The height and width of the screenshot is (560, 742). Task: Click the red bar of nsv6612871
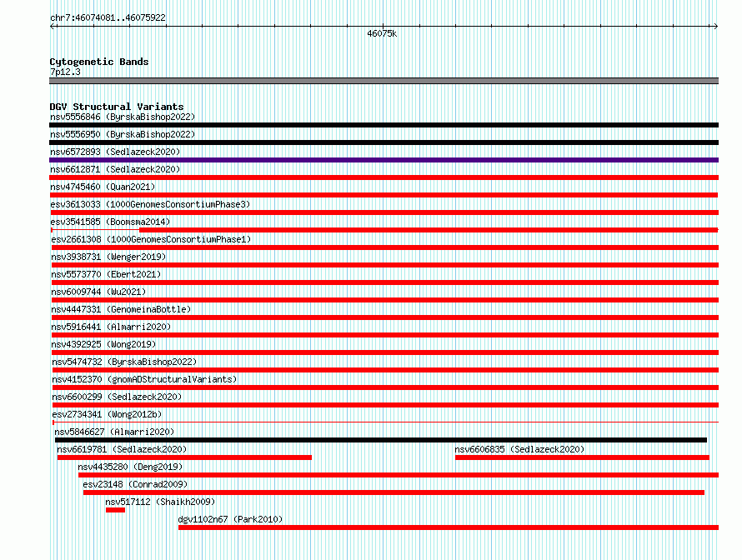(384, 177)
